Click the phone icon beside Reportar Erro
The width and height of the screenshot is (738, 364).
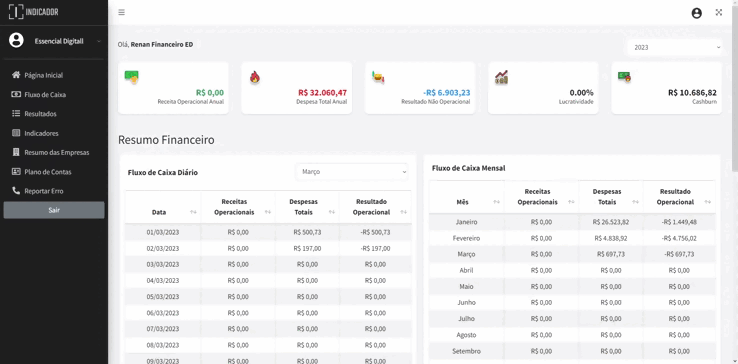(x=16, y=191)
